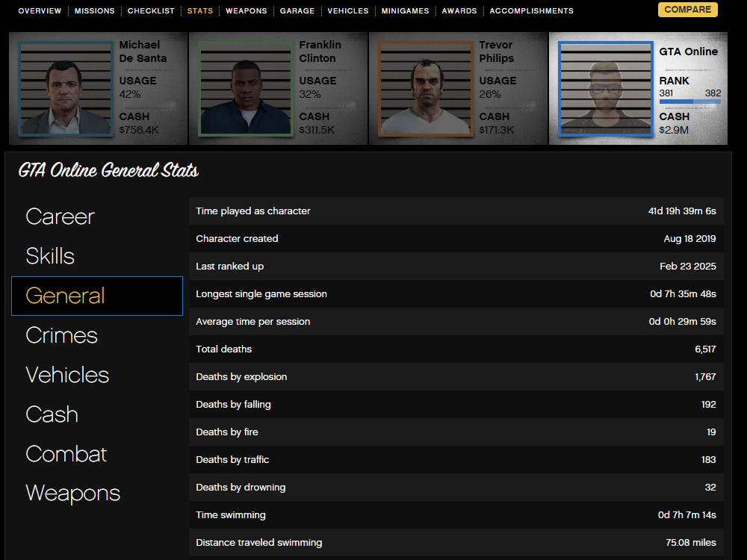This screenshot has height=560, width=747.
Task: Click the '6,517' total deaths value
Action: (x=705, y=349)
